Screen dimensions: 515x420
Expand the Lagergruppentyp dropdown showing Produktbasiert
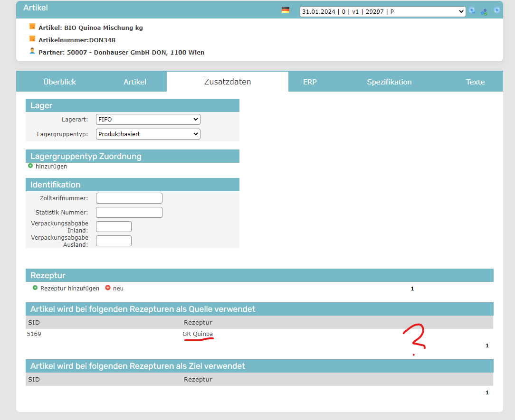pyautogui.click(x=148, y=134)
